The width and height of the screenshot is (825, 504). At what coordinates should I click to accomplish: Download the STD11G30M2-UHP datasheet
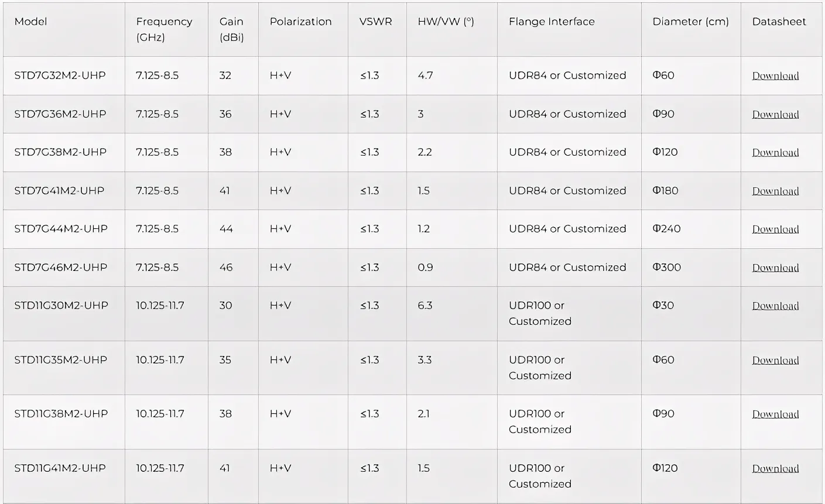(x=775, y=306)
